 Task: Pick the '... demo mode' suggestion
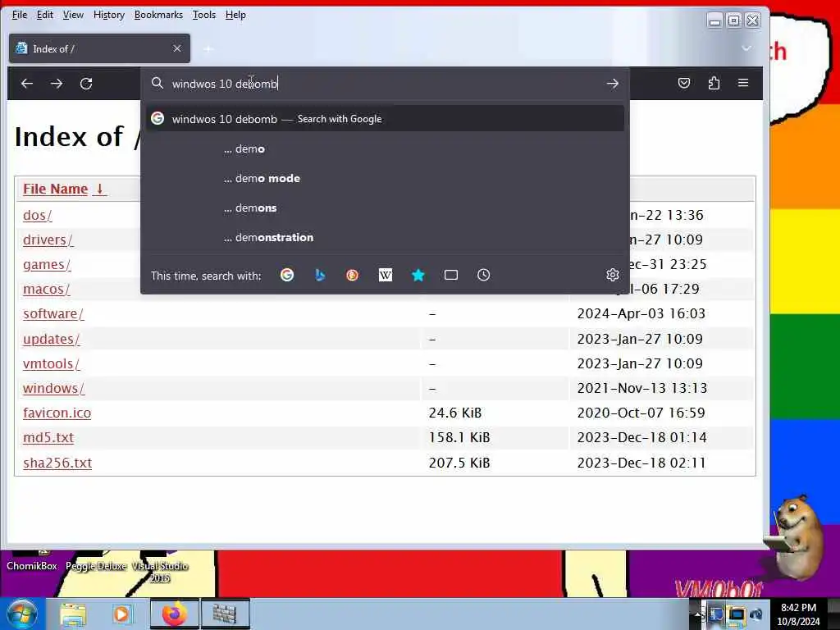[385, 178]
